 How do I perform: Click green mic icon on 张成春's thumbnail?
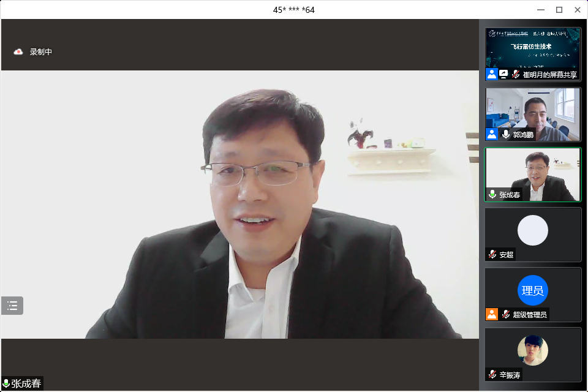click(492, 194)
